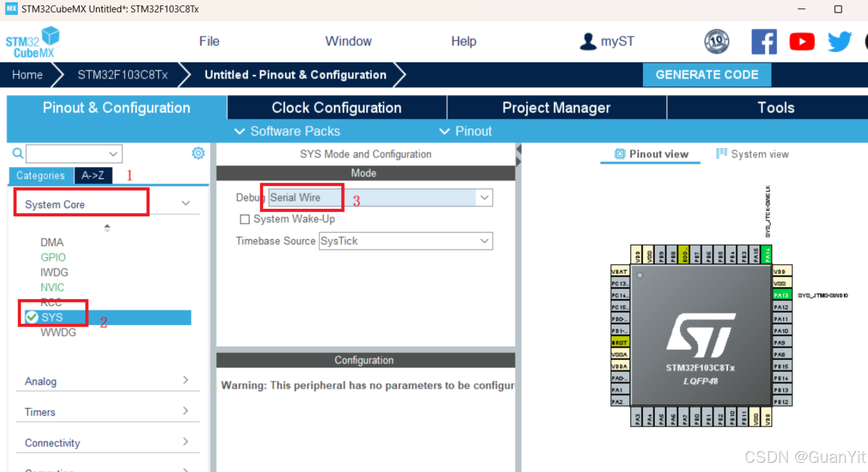
Task: Select the NRST pin on the chip
Action: (x=620, y=343)
